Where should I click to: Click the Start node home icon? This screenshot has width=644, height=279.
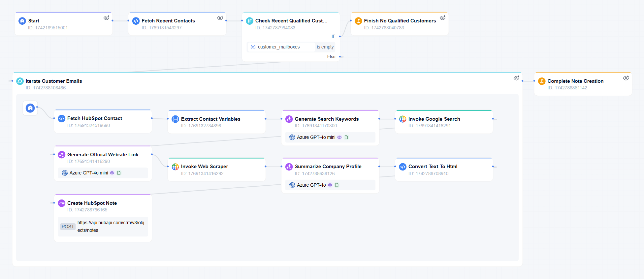tap(22, 21)
